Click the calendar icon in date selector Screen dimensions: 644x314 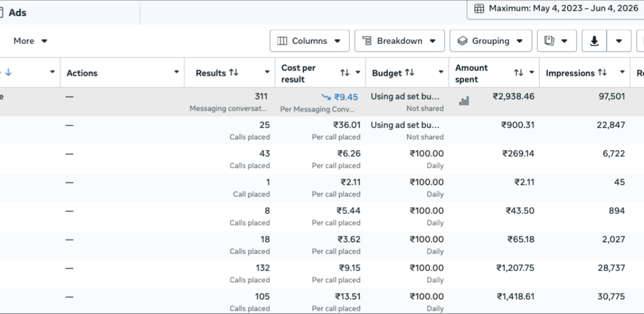click(x=479, y=9)
